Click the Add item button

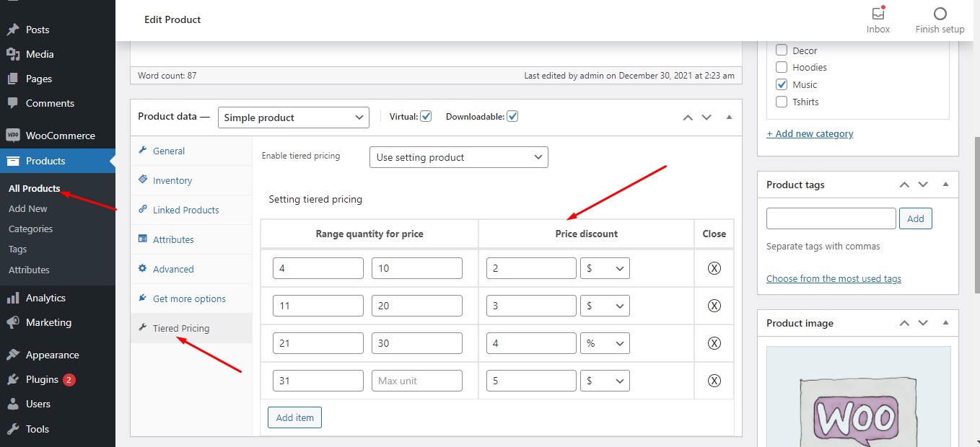tap(294, 417)
